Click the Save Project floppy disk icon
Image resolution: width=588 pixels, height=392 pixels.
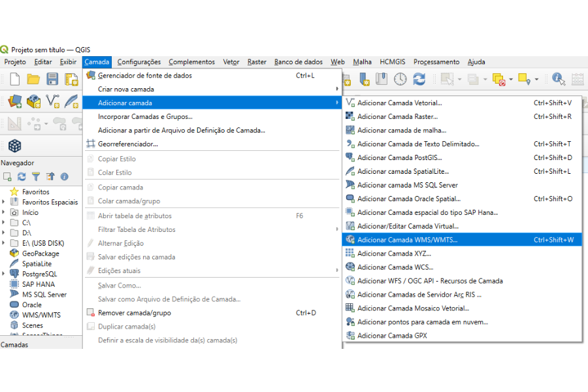(52, 79)
